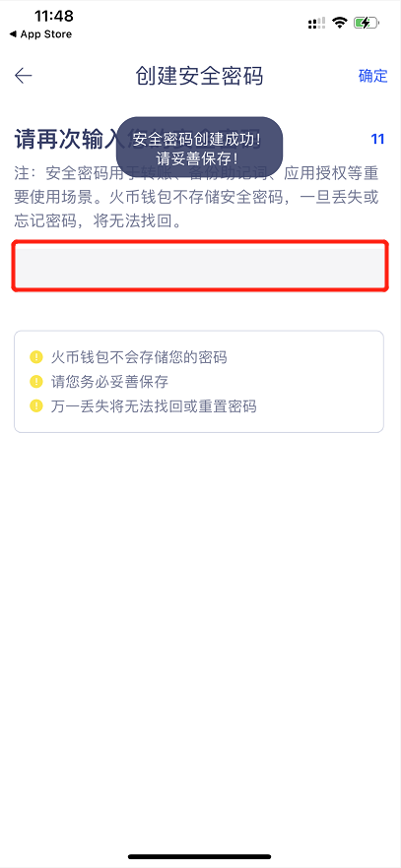Tap the Wi-Fi status icon
The image size is (401, 868).
tap(339, 23)
